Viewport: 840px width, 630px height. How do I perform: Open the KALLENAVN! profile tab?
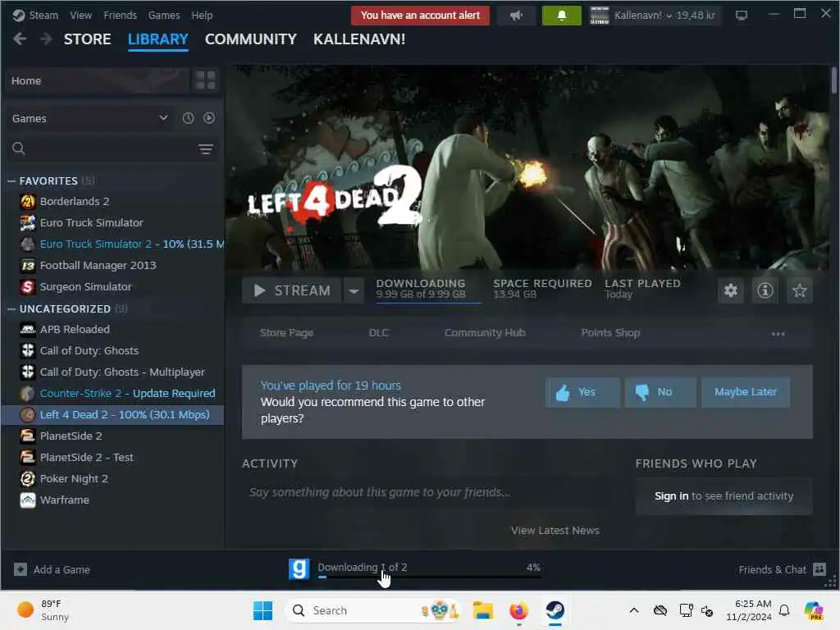[359, 39]
